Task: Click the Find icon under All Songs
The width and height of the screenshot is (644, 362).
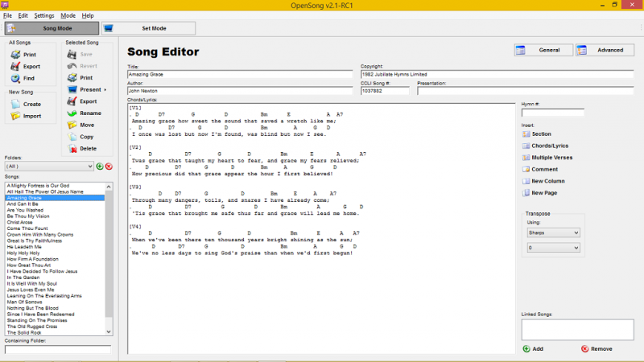Action: (16, 79)
